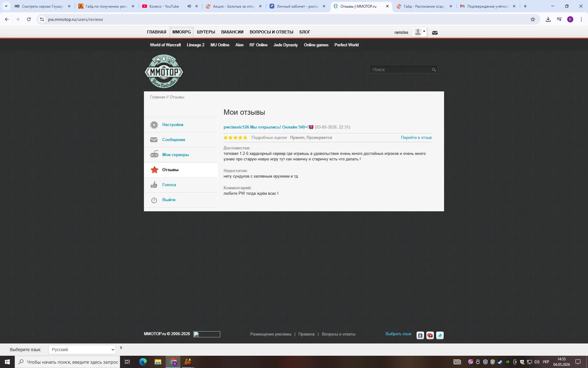Click the search magnifier icon
The width and height of the screenshot is (588, 368).
tap(434, 70)
